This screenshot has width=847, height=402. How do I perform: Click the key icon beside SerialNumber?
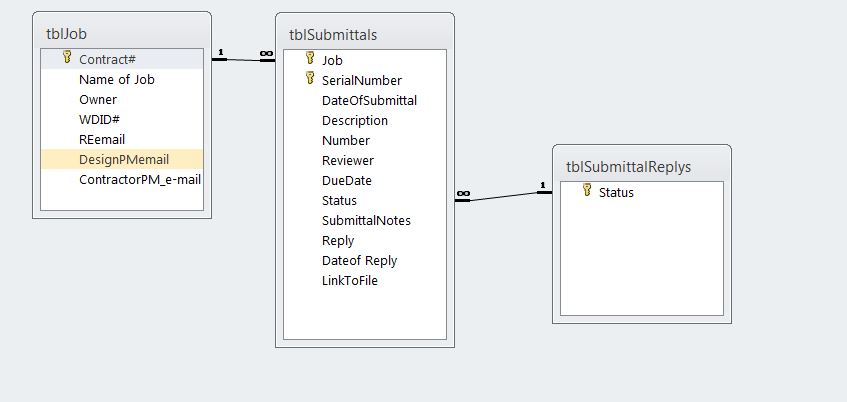310,79
